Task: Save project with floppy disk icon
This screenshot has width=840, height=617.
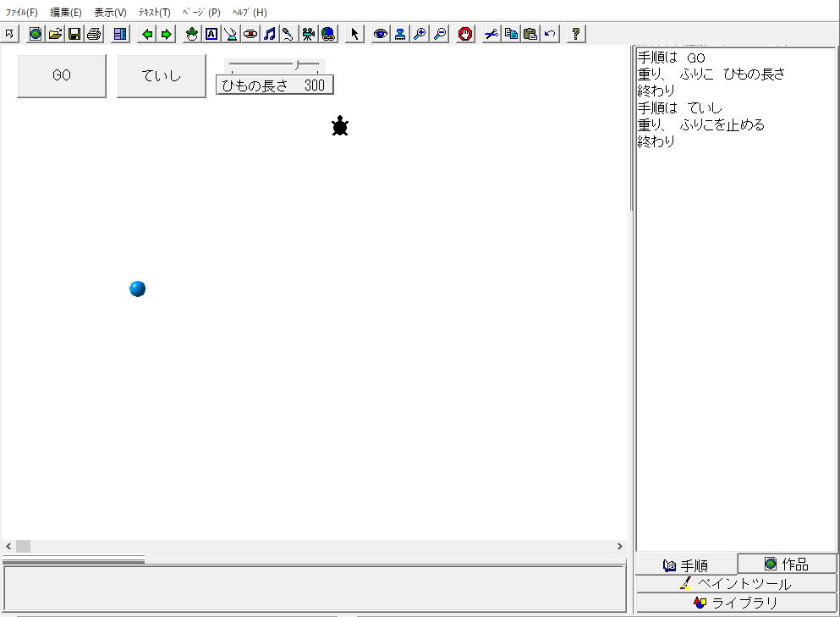Action: 74,34
